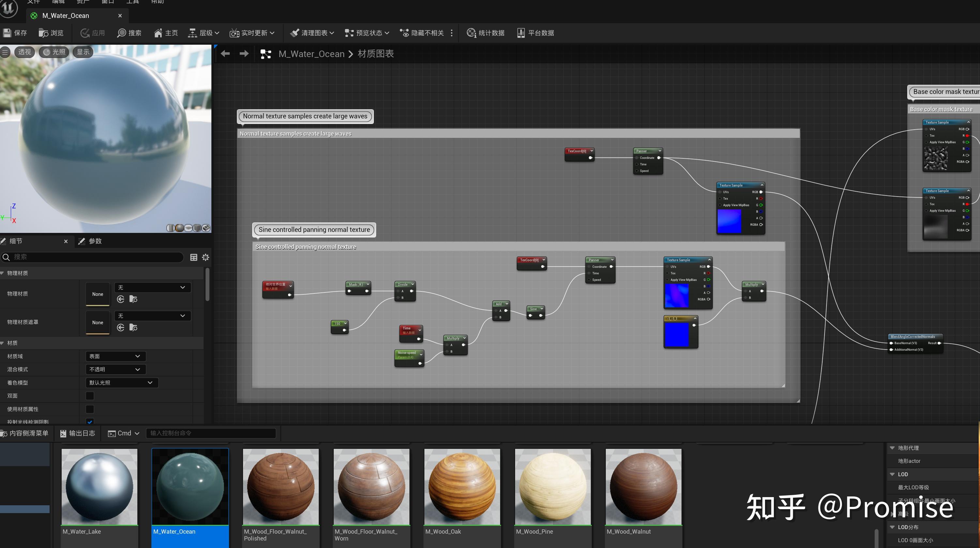Enable the Two Sided (双面) checkbox

click(90, 396)
